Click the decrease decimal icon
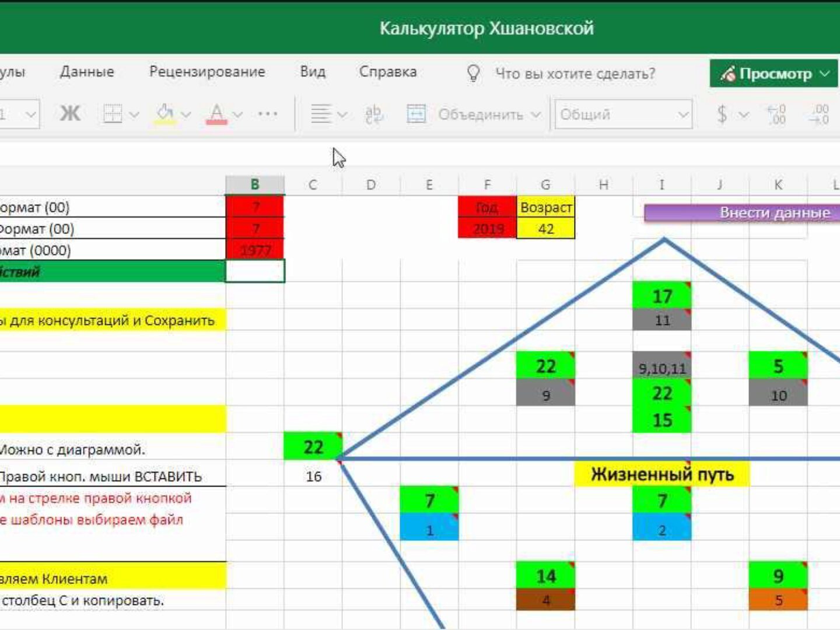Screen dimensions: 840x630 tap(820, 114)
